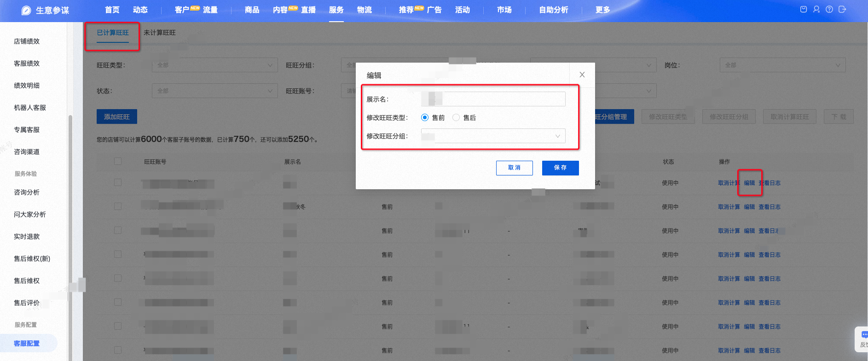Click 保存 in the edit dialog
Viewport: 868px width, 361px height.
(561, 168)
